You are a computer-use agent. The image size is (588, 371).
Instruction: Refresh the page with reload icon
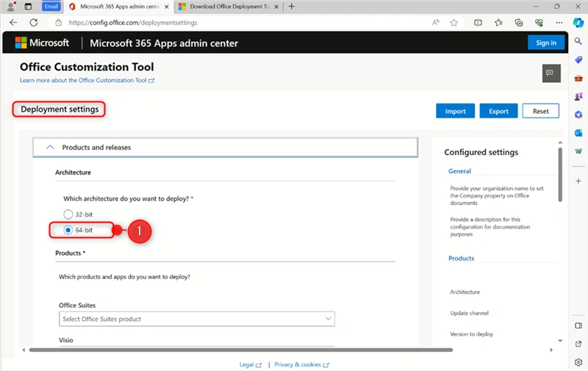tap(34, 23)
